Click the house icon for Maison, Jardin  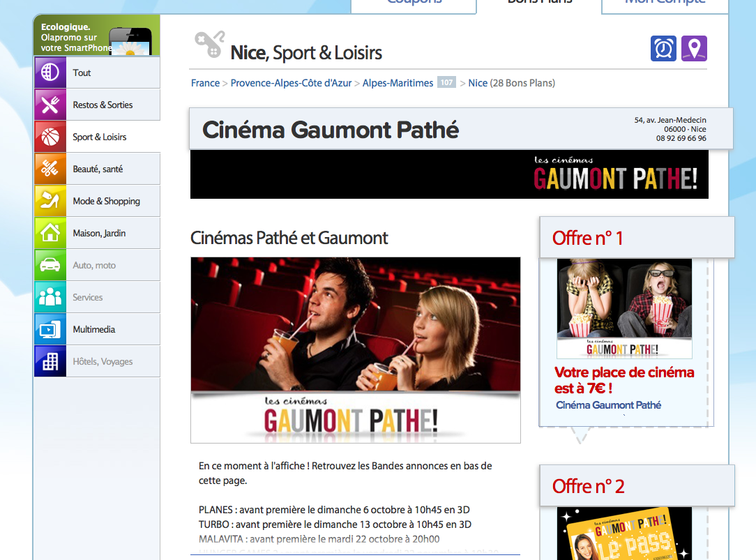click(x=50, y=233)
